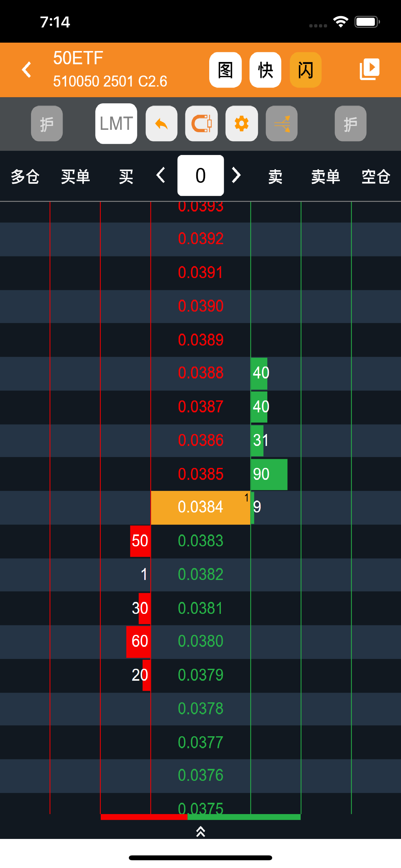
Task: Open the video tutorial icon in header
Action: click(x=370, y=69)
